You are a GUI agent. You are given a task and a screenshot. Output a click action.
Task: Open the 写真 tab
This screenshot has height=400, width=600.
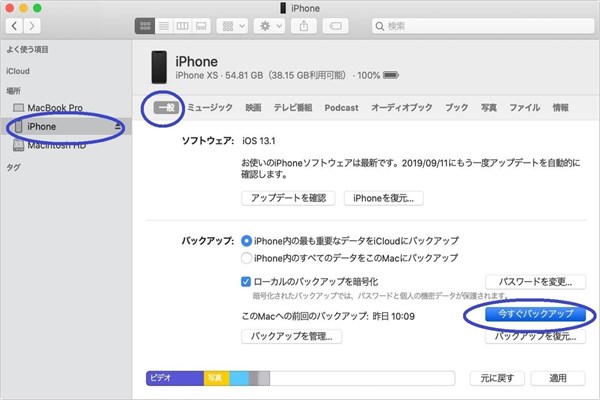[489, 108]
